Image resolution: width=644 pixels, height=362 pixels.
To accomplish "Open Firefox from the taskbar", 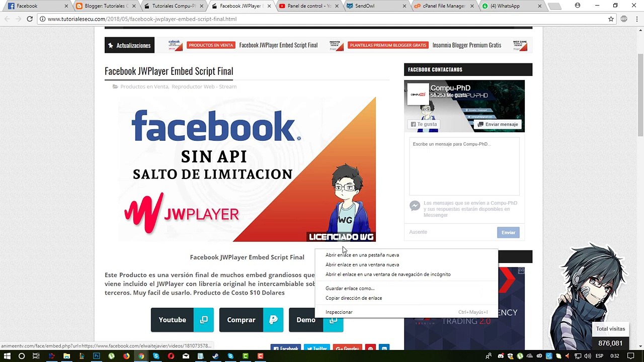I will 126,356.
